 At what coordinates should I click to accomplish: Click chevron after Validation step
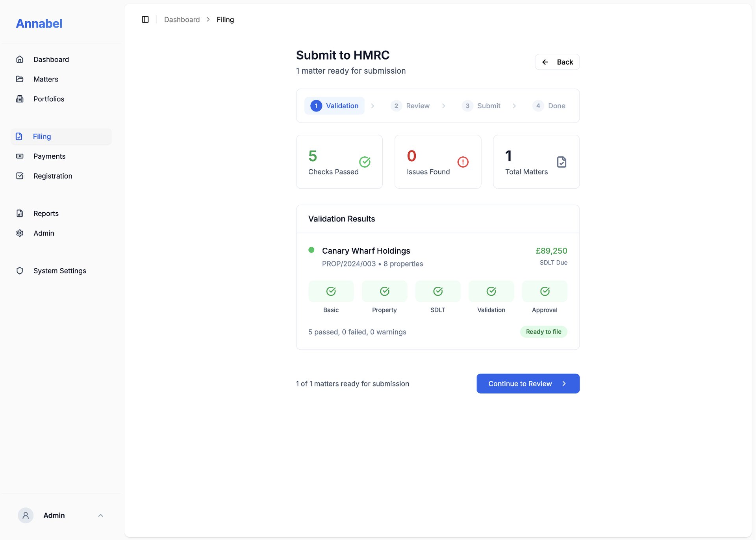[x=372, y=106]
